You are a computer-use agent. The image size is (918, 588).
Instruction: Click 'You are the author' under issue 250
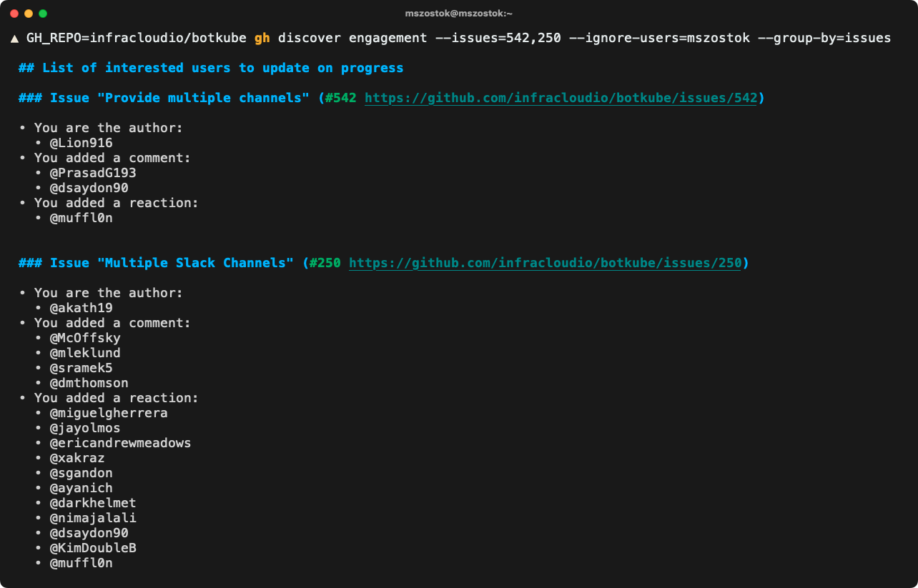pos(109,293)
